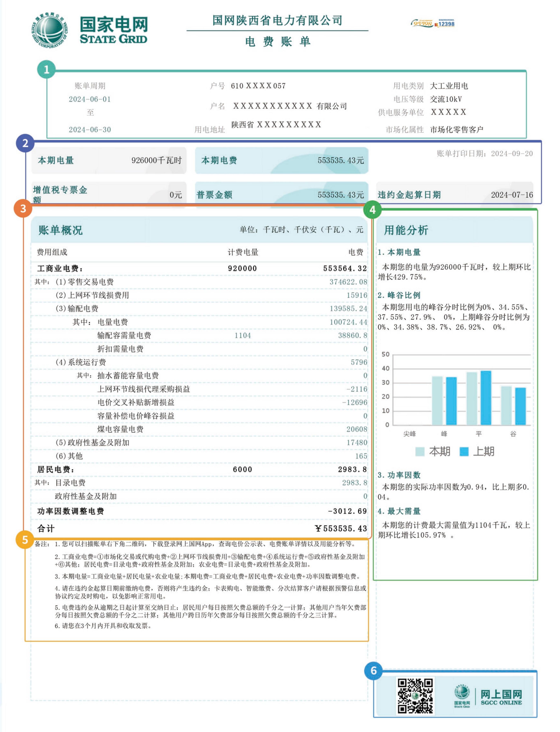Click the penalty start date 2024-07-16

pyautogui.click(x=512, y=195)
